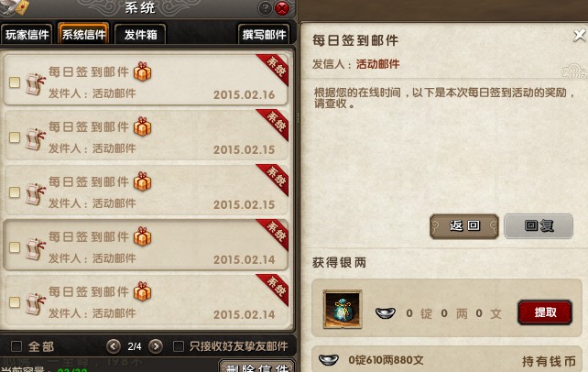
Task: Click gift box icon on 2015.02.16 mail
Action: [x=143, y=71]
